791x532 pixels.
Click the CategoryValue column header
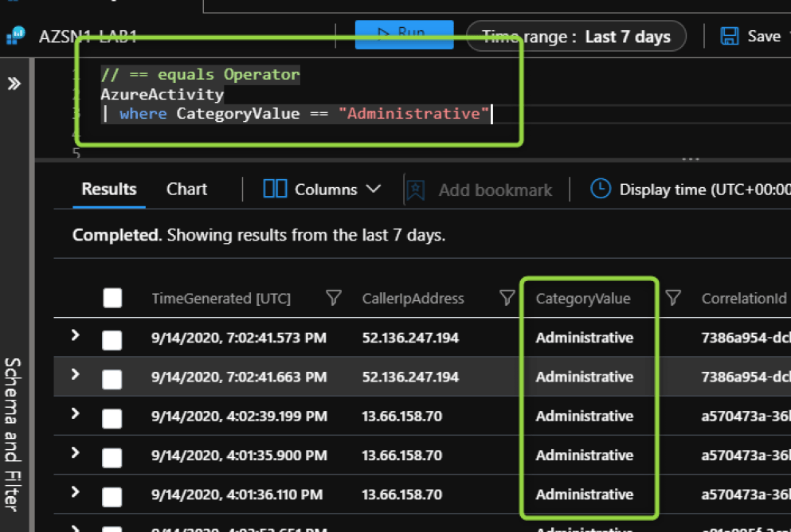[x=582, y=299]
